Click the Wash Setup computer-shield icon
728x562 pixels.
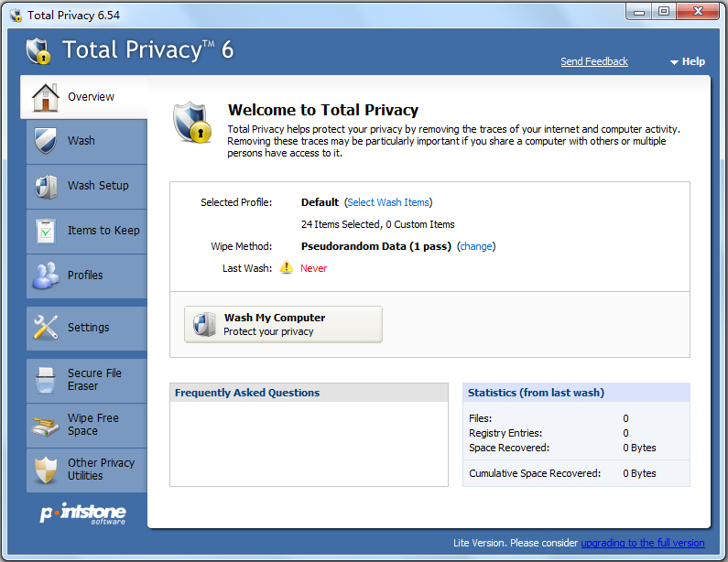coord(46,186)
